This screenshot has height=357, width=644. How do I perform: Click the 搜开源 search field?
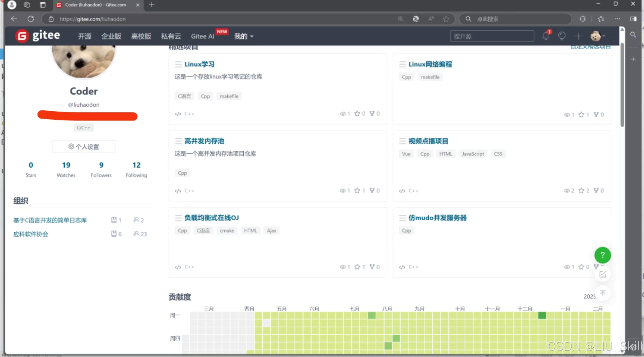click(492, 36)
